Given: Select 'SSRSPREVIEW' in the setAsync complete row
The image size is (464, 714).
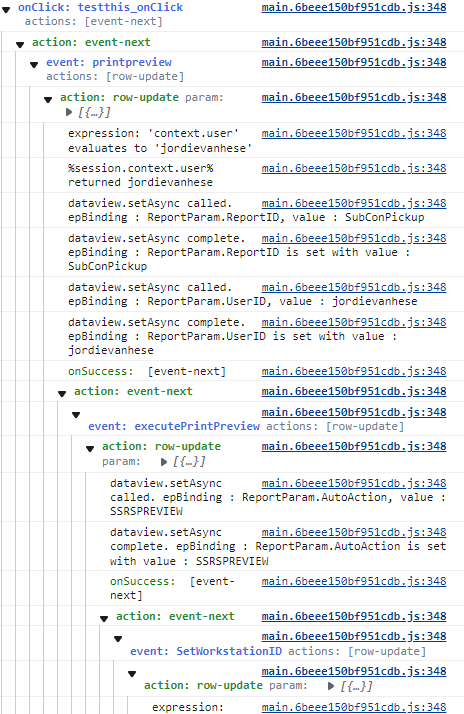Looking at the screenshot, I should click(232, 561).
